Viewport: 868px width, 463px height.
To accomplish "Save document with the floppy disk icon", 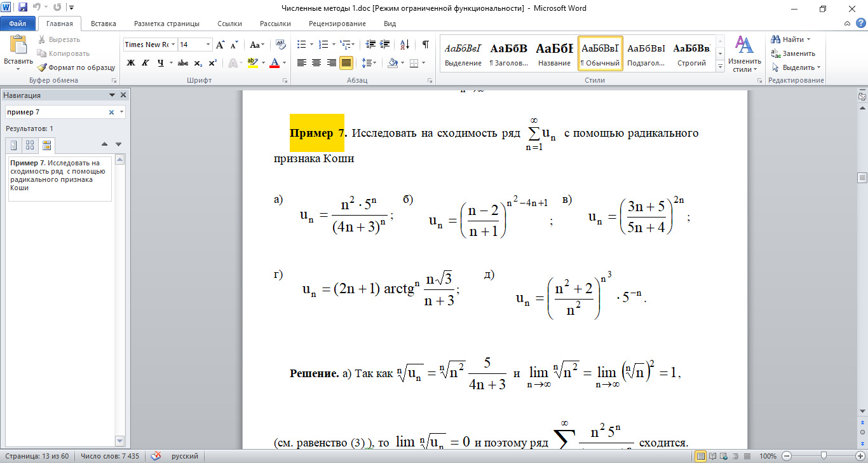I will coord(23,8).
